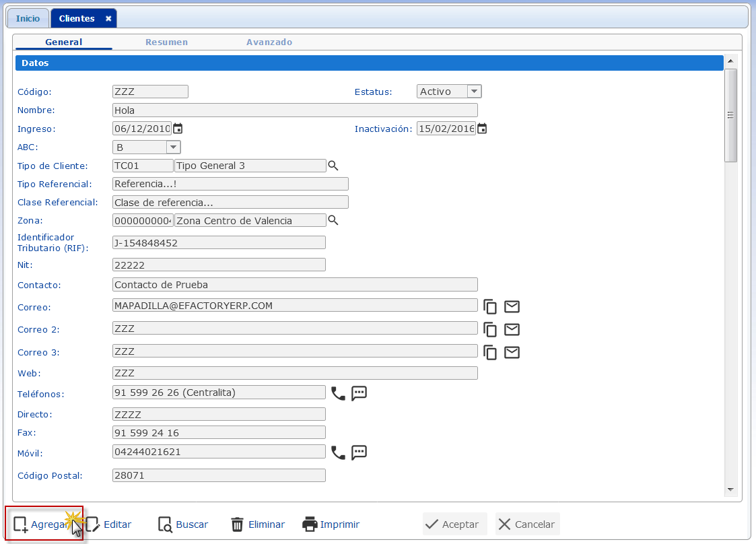This screenshot has height=544, width=756.
Task: Click the copy icon next to Correo
Action: coord(491,307)
